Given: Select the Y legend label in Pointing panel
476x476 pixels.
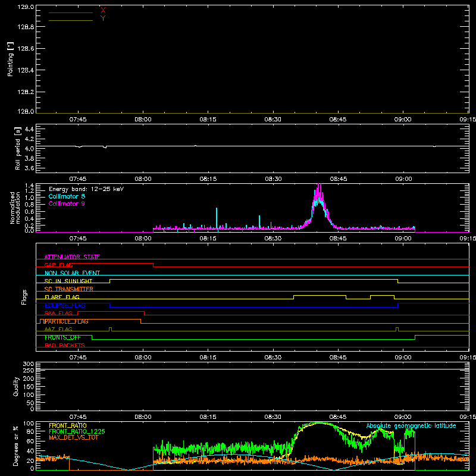Looking at the screenshot, I should coord(103,18).
